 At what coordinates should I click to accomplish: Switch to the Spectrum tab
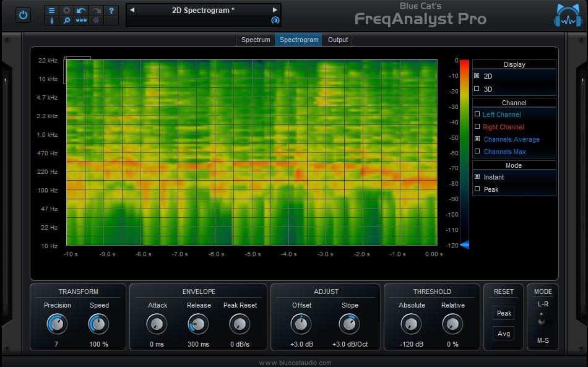[255, 40]
